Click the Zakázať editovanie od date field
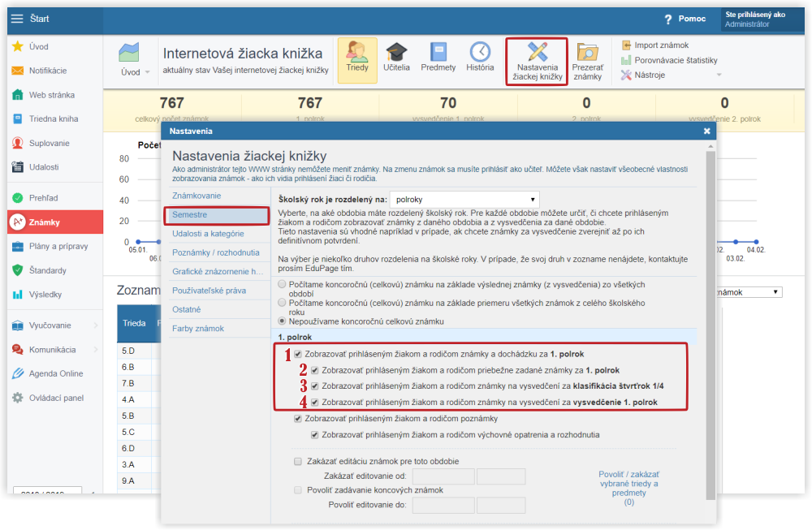Image resolution: width=812 pixels, height=530 pixels. pos(443,476)
